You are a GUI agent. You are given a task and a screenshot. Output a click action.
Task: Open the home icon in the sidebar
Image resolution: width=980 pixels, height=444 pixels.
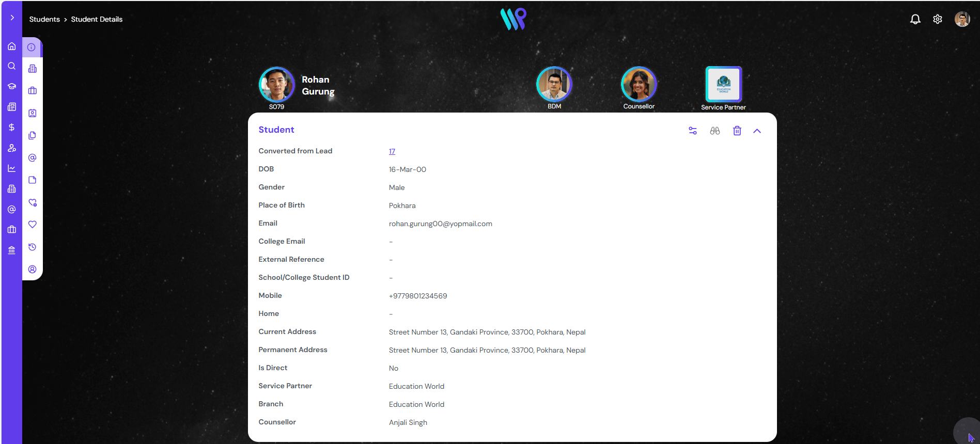11,46
